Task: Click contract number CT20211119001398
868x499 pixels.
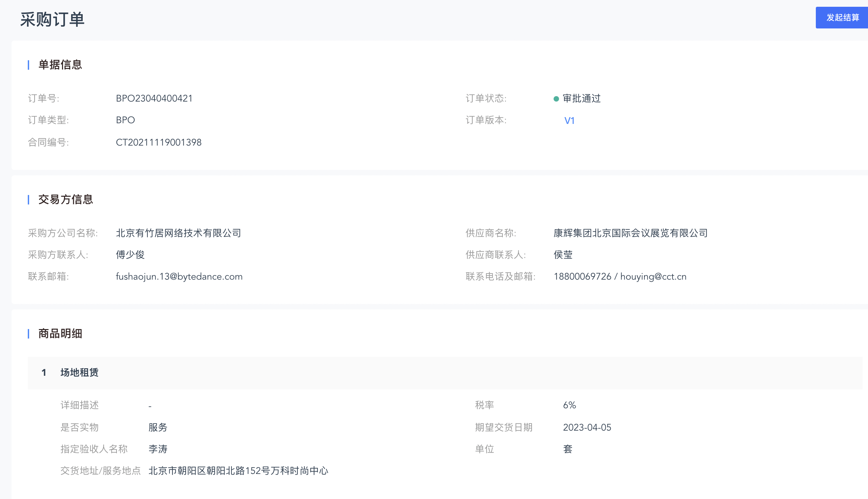Action: [x=159, y=142]
